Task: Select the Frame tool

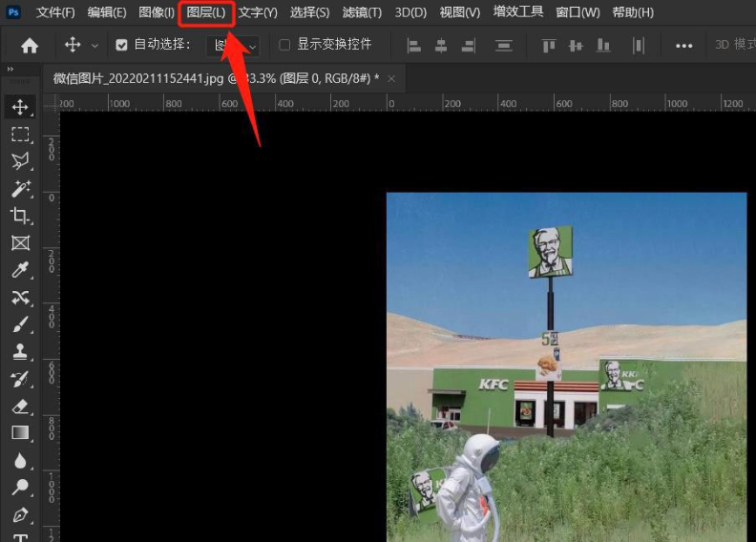Action: [x=20, y=242]
